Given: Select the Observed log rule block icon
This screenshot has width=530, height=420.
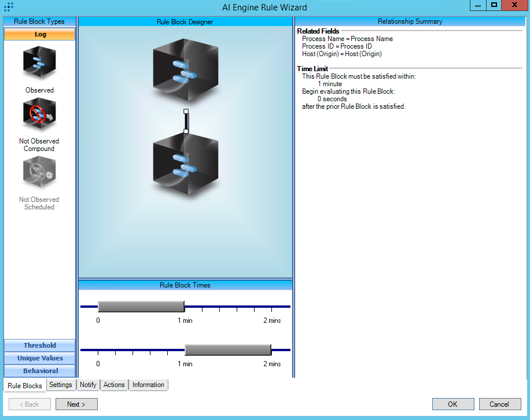Looking at the screenshot, I should [x=39, y=63].
